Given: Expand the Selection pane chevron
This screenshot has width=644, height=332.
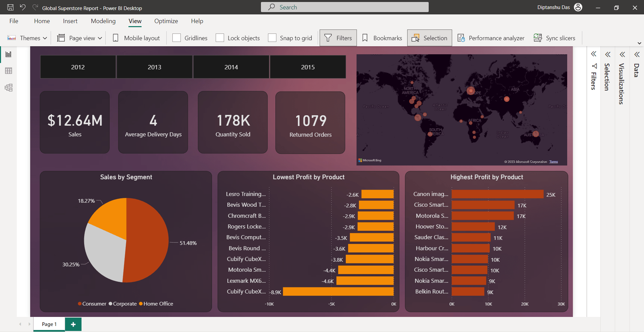Looking at the screenshot, I should [608, 54].
